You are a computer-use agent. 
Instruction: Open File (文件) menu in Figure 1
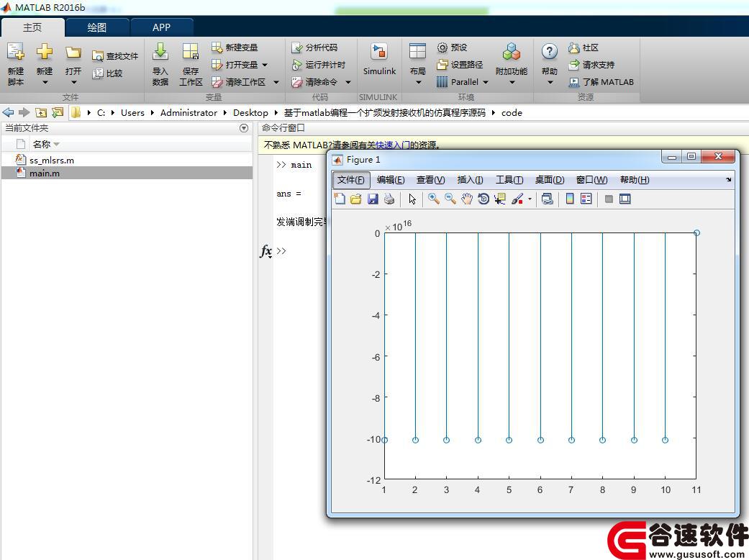(350, 180)
